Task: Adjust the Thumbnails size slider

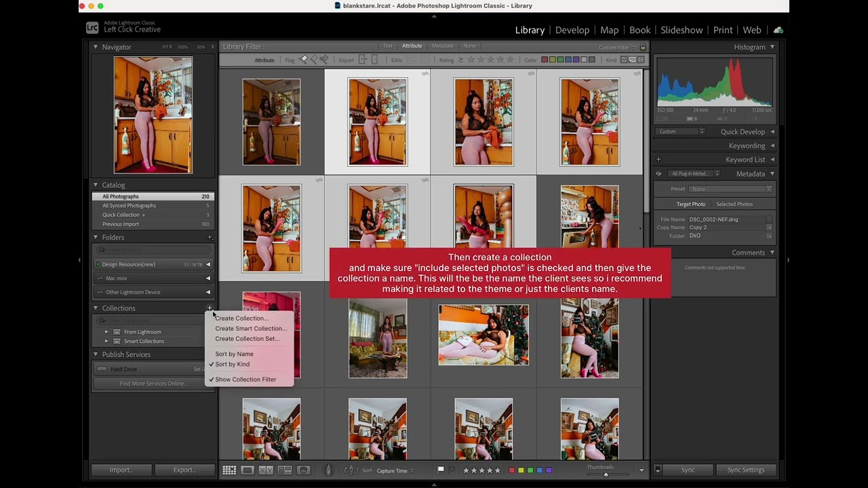Action: click(606, 474)
